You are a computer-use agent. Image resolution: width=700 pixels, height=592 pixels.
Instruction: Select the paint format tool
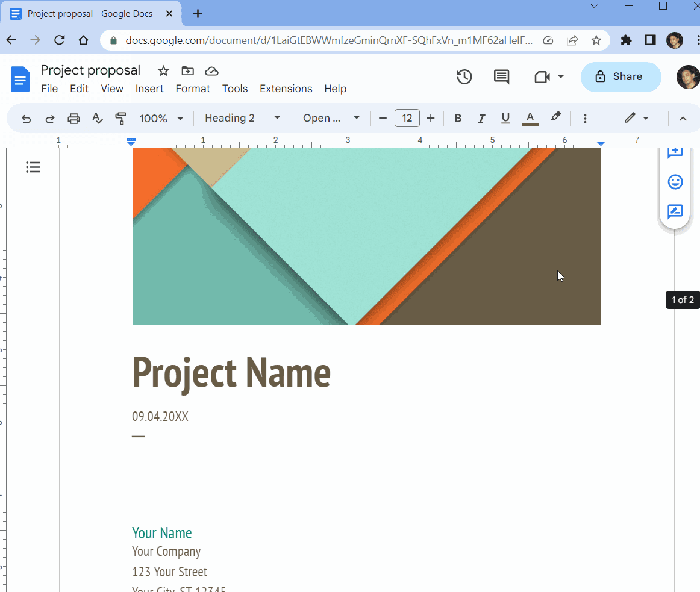(x=120, y=118)
